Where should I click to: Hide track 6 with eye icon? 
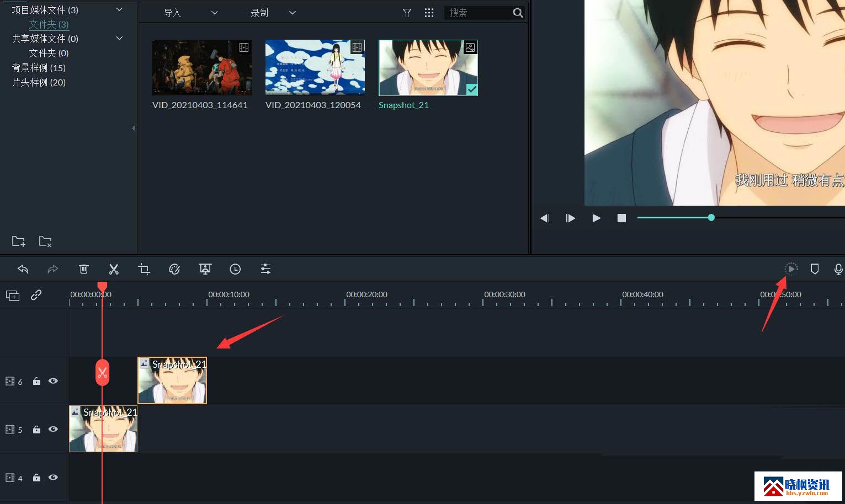click(x=53, y=381)
